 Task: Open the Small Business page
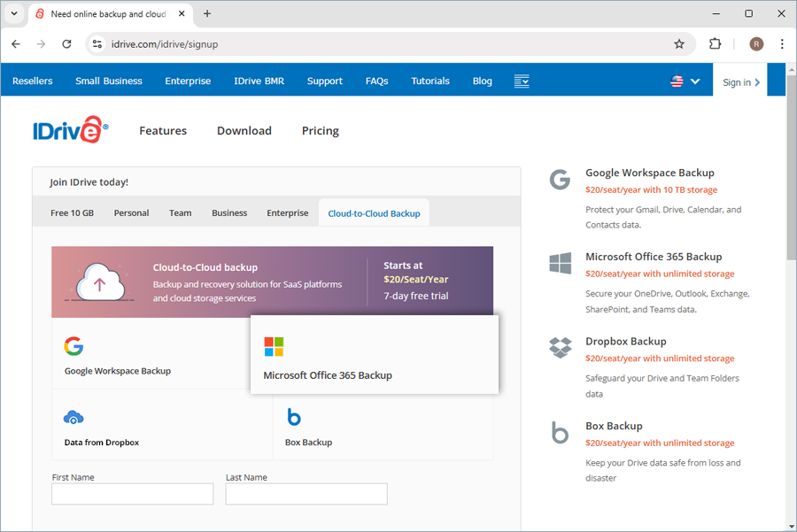pyautogui.click(x=109, y=81)
